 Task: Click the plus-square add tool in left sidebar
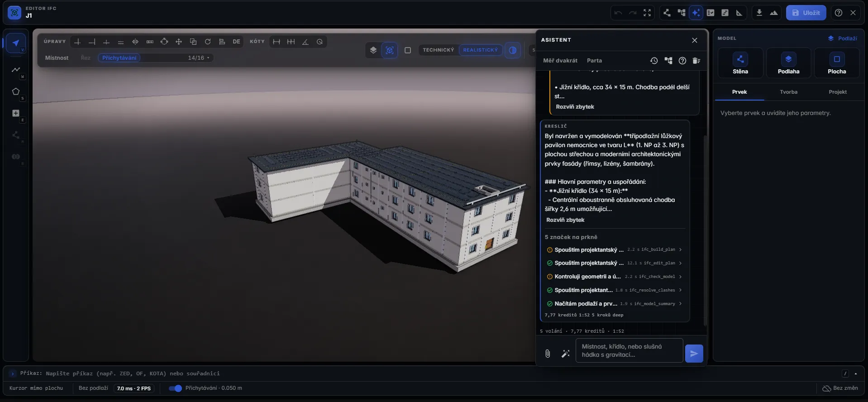16,113
